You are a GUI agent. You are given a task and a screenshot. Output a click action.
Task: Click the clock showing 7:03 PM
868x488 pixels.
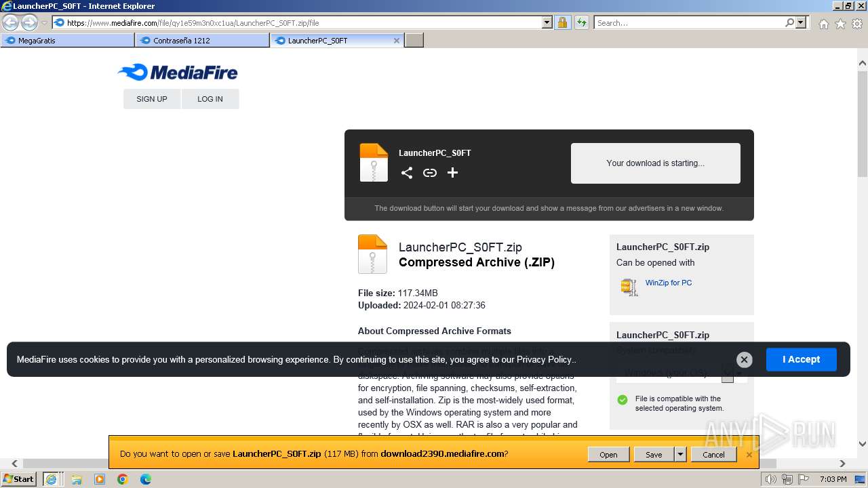click(833, 479)
